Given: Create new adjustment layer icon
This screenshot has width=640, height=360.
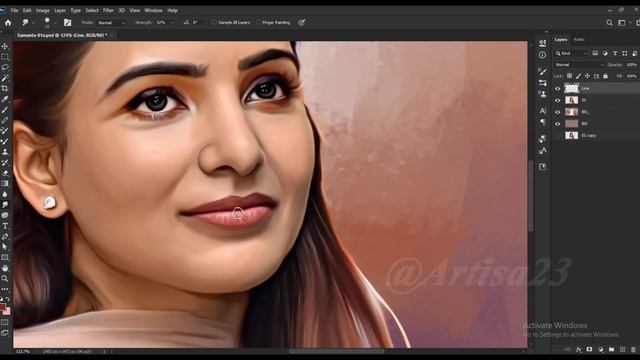Looking at the screenshot, I should (600, 350).
